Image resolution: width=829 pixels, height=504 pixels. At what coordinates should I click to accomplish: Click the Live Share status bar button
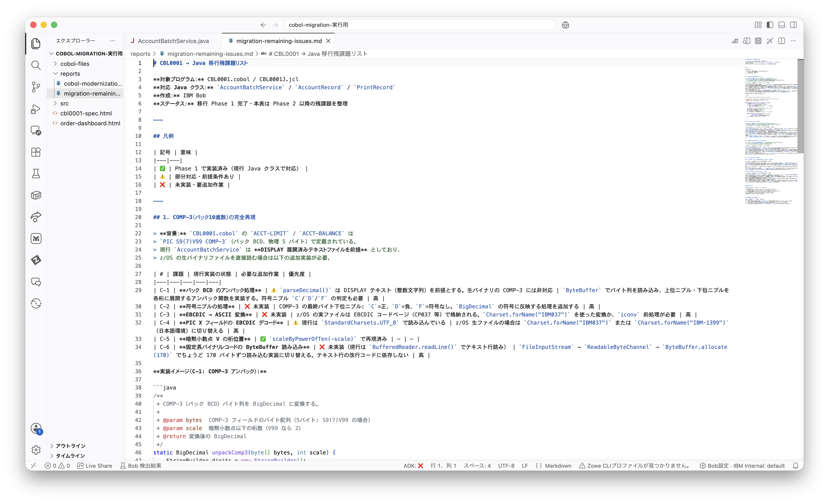pyautogui.click(x=94, y=466)
